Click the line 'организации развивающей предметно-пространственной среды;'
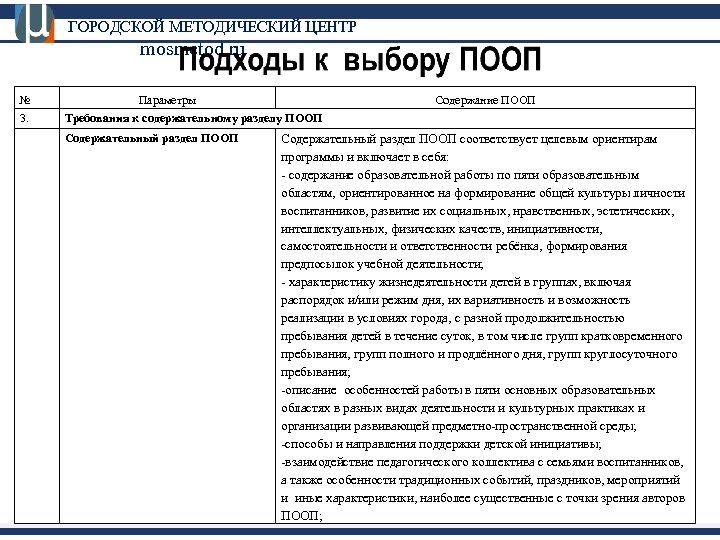The width and height of the screenshot is (720, 540). click(459, 426)
